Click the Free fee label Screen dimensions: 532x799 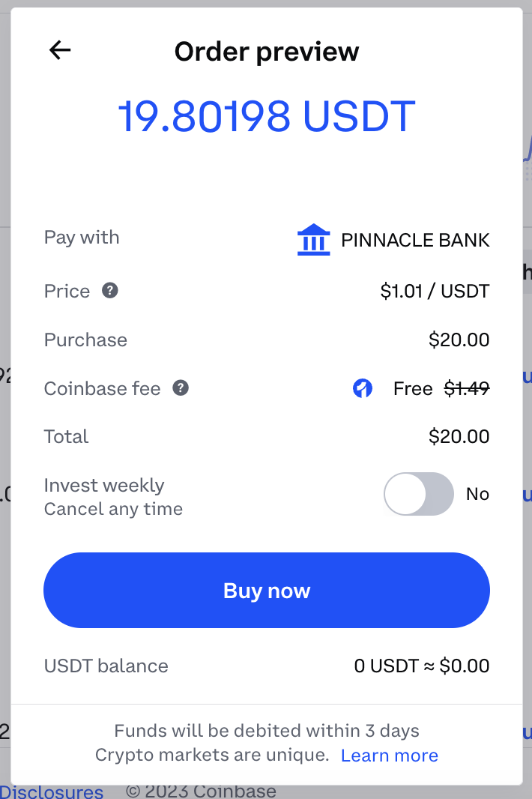[x=413, y=388]
